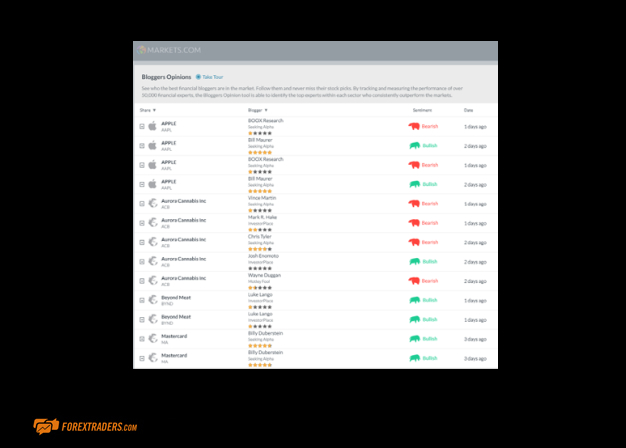Screen dimensions: 626x448
Task: Open blogger Vince Martin
Action: [262, 198]
